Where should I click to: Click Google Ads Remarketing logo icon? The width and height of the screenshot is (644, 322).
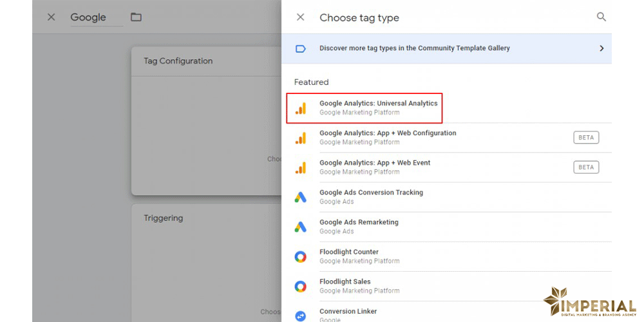pos(301,227)
